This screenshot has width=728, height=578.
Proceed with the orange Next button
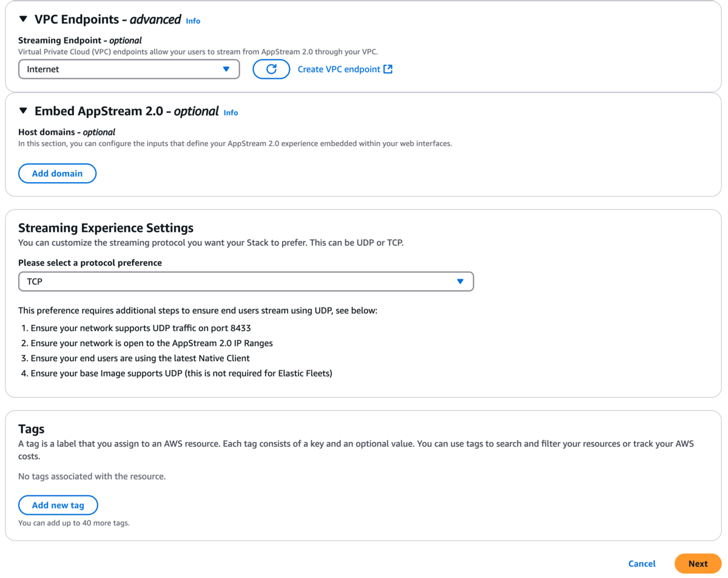698,563
